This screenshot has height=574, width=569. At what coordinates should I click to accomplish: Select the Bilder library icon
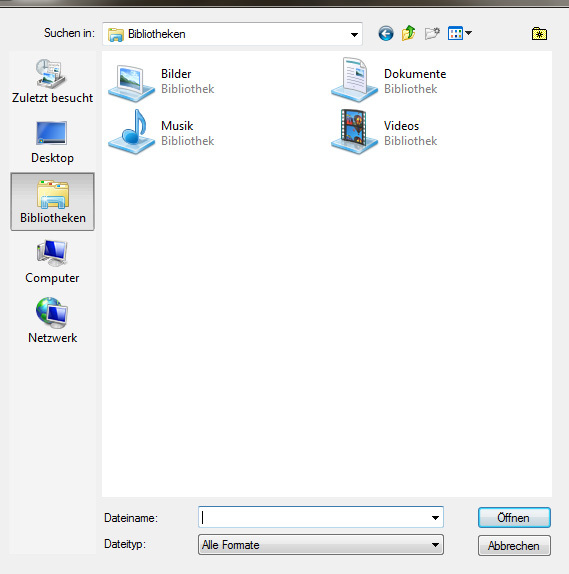click(131, 83)
